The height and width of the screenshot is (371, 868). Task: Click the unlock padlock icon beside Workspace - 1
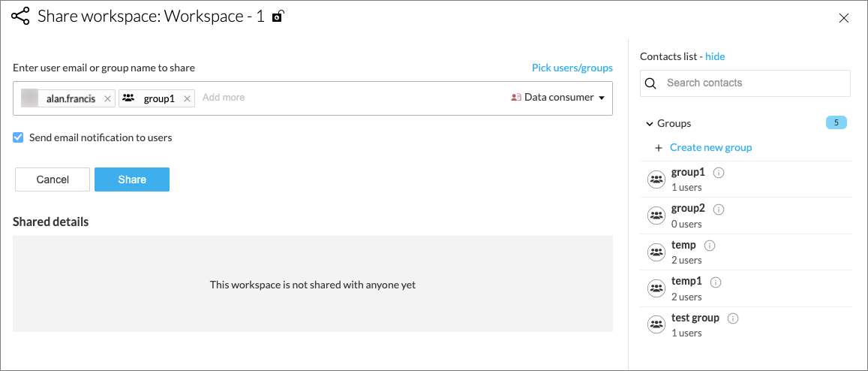278,17
